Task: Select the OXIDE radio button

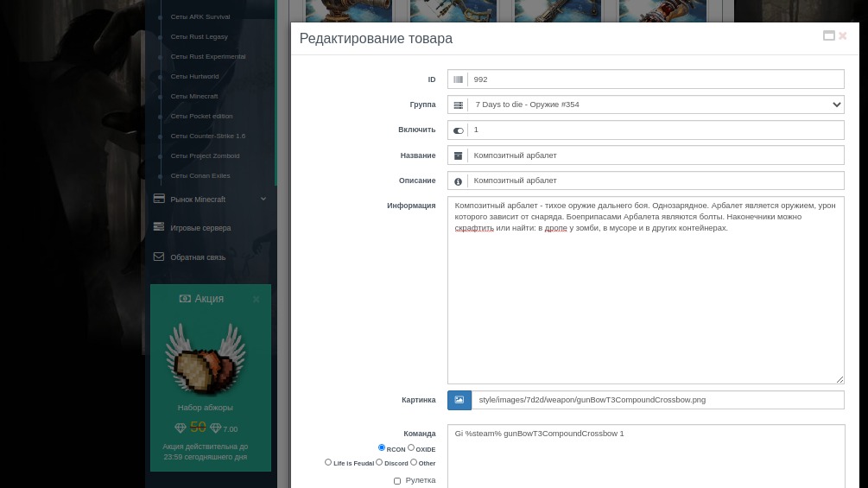Action: pos(411,447)
